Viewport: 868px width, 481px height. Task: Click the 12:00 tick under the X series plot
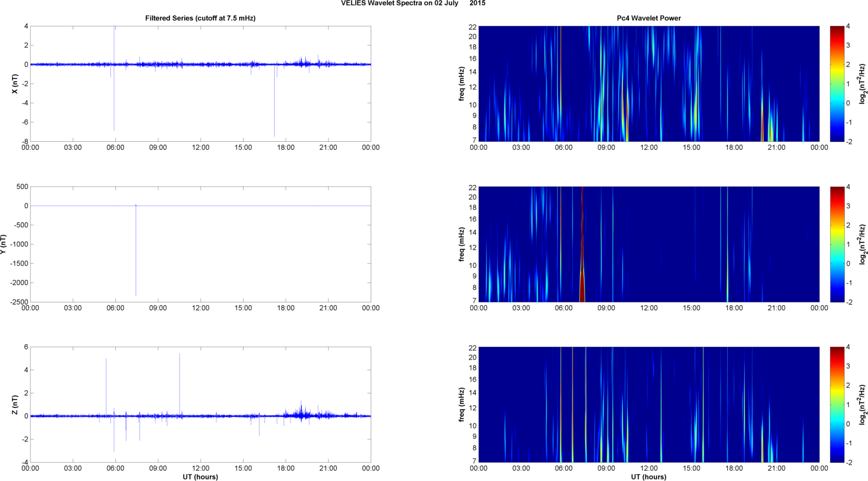click(x=201, y=148)
